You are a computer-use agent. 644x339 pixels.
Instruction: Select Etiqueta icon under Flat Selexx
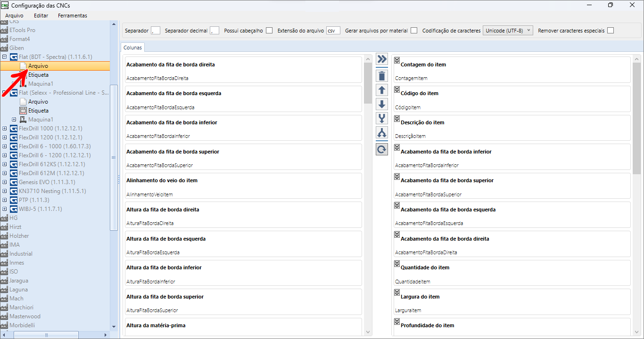[23, 111]
